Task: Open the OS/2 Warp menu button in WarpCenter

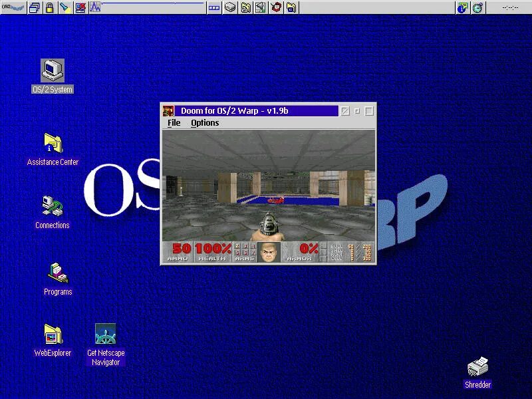Action: 13,7
